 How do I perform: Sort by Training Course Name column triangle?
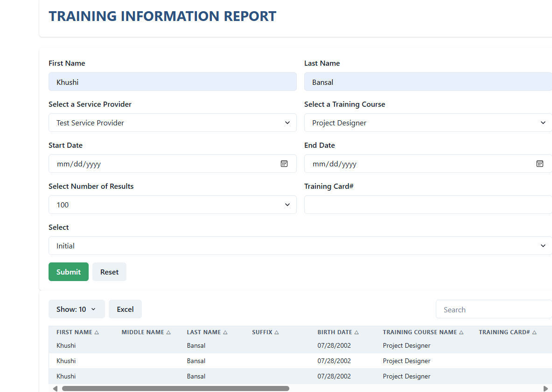coord(461,332)
